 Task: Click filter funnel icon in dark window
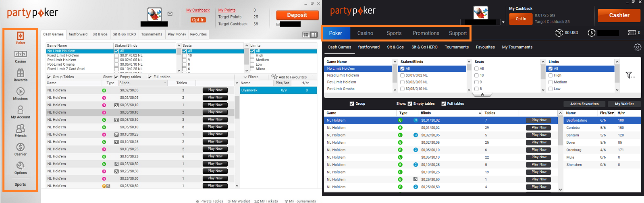pyautogui.click(x=630, y=75)
